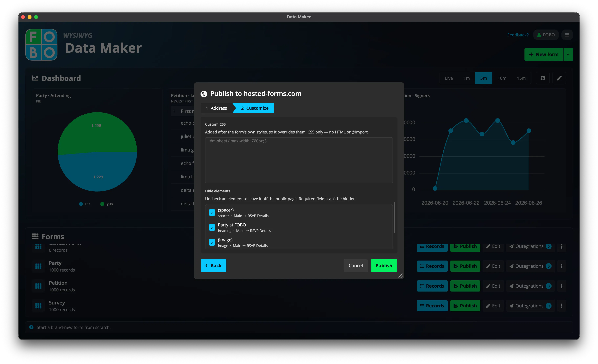
Task: Open Records for Petition form
Action: point(432,286)
